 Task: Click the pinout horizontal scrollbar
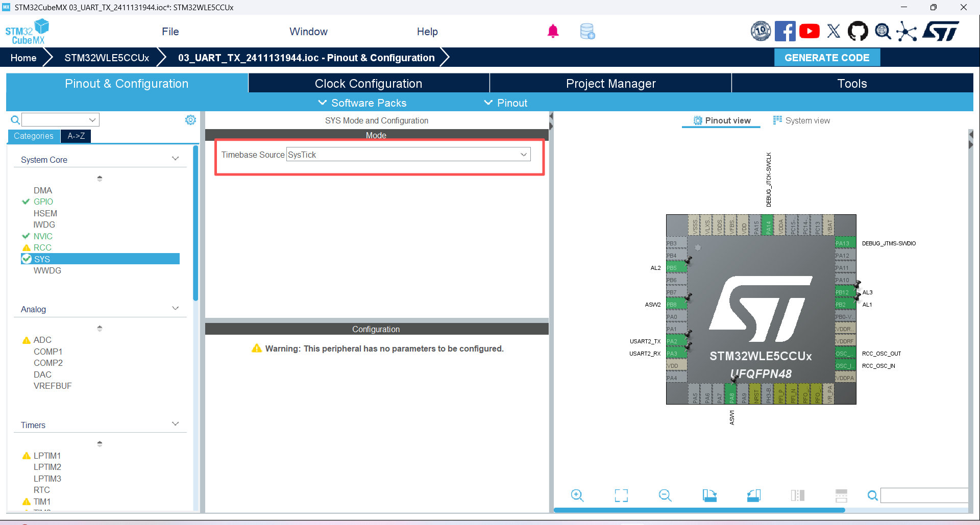699,510
